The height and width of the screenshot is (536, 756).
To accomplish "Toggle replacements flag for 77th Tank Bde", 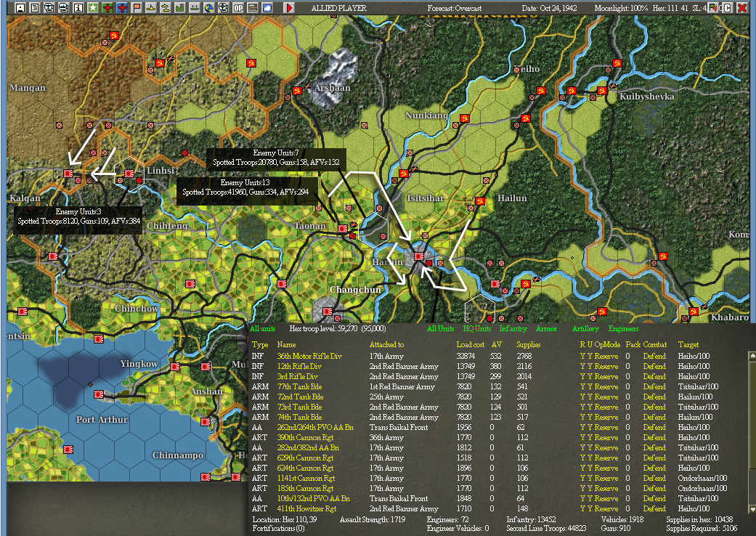I will 582,386.
